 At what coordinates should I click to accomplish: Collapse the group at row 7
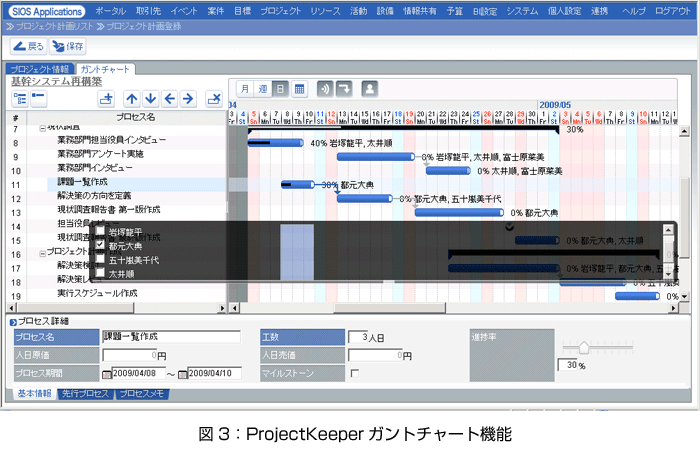tap(42, 129)
